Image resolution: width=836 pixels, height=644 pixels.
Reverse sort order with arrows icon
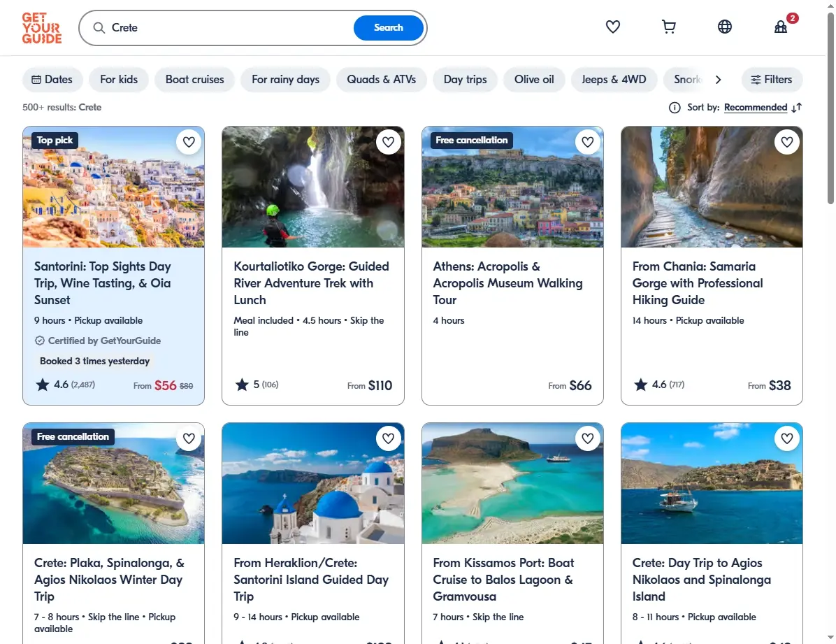tap(797, 108)
